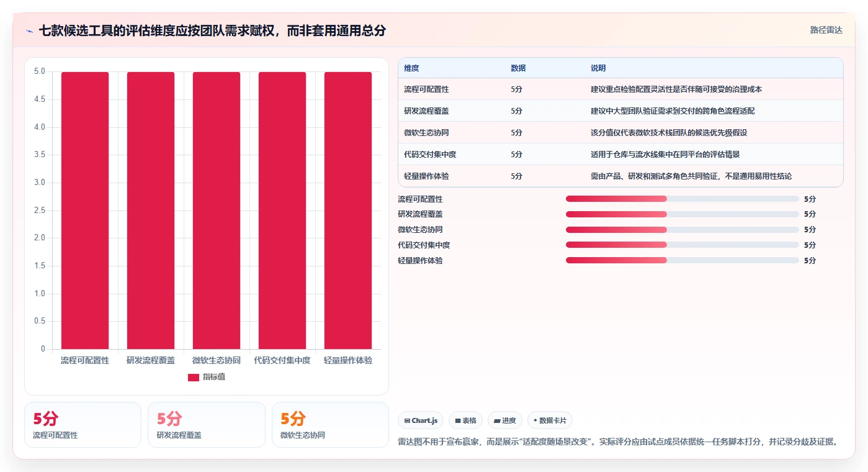Click the note 建议重点检验配置灵活性是否伴随可接受的治理成本
This screenshot has height=472, width=868.
(x=676, y=89)
